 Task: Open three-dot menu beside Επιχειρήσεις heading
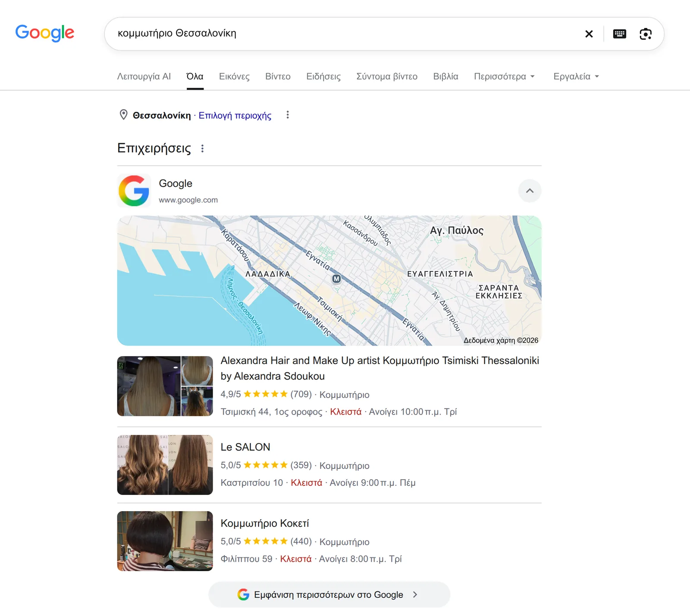pos(202,148)
